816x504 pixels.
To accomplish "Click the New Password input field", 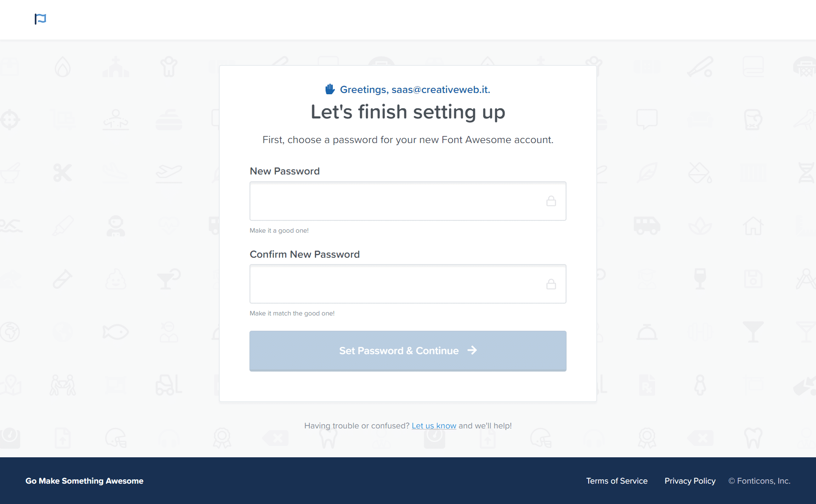I will point(408,201).
